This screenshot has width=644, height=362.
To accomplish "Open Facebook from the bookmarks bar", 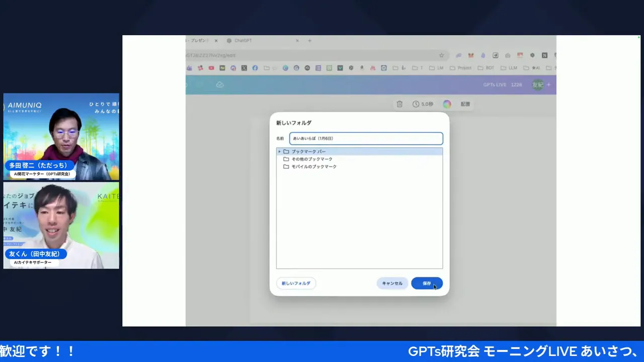I will [x=255, y=68].
